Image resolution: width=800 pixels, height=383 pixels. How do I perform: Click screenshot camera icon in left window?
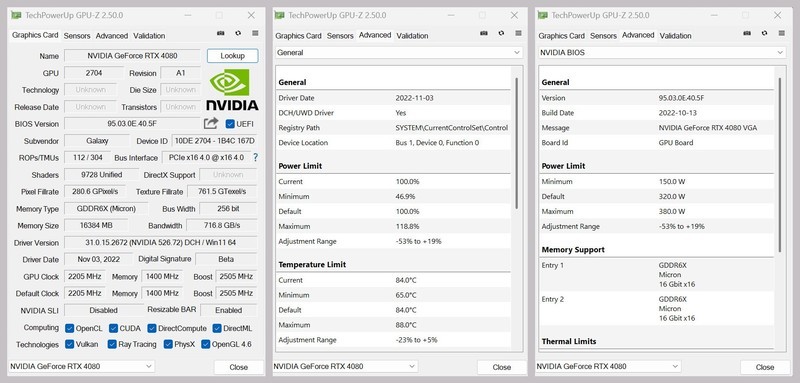(221, 33)
